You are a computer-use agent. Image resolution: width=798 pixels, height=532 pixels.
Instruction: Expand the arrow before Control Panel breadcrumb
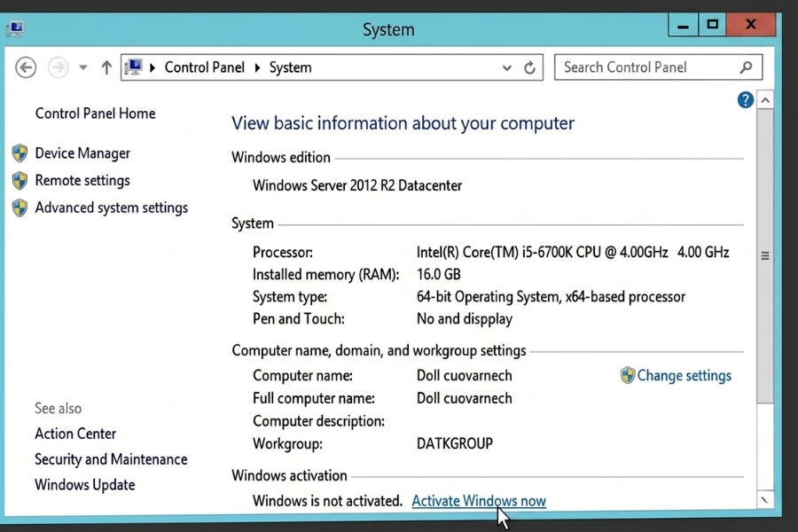click(x=153, y=67)
